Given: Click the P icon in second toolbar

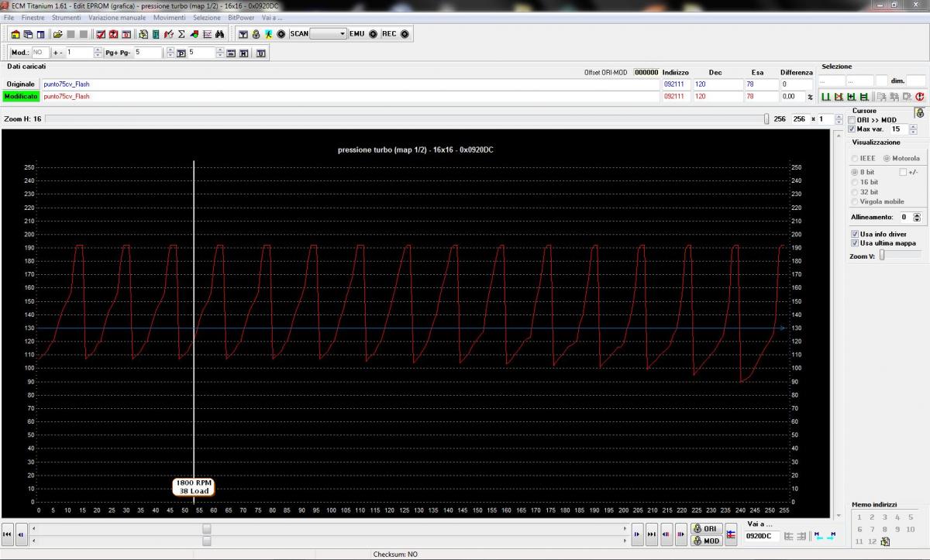Looking at the screenshot, I should [x=181, y=53].
